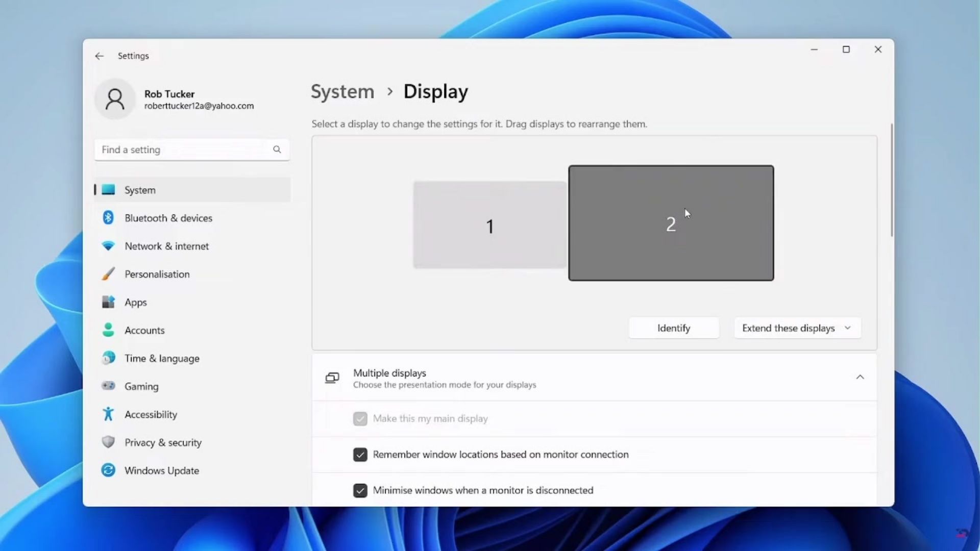
Task: Click the settings page vertical scrollbar
Action: (x=892, y=180)
